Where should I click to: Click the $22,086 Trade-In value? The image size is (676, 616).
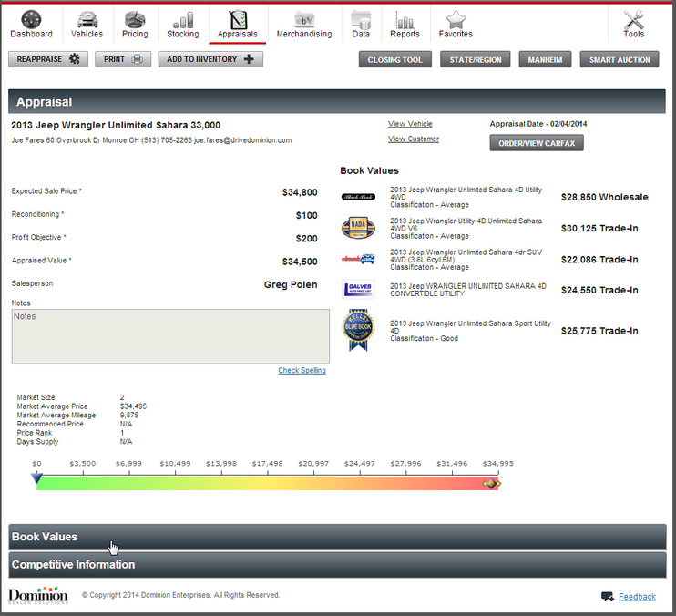tap(599, 260)
